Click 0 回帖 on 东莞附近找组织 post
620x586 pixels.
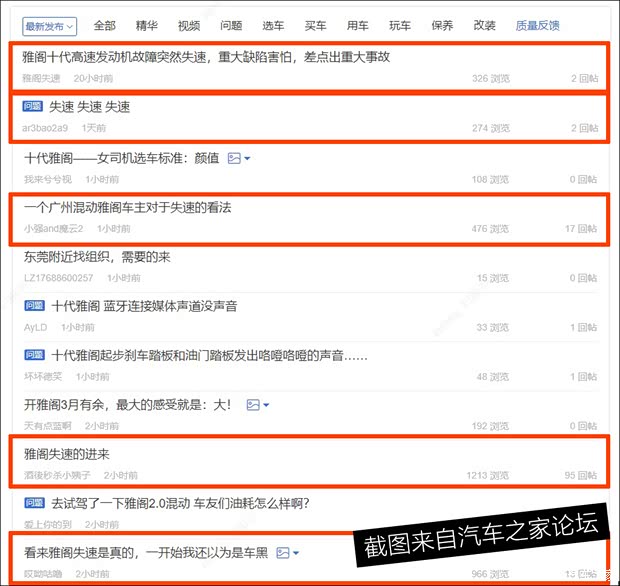tap(584, 278)
